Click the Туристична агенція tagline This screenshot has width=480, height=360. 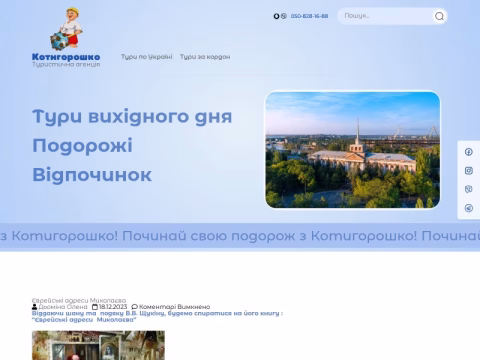66,64
